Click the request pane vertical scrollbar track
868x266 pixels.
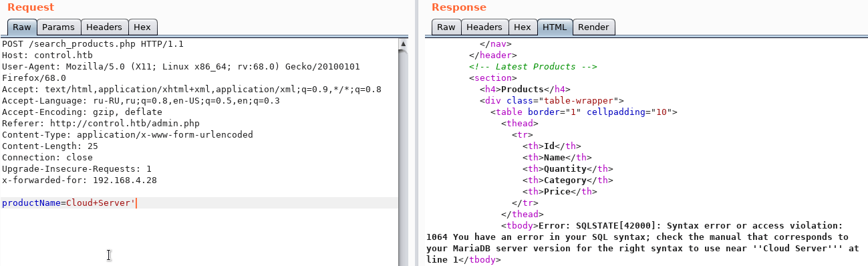pyautogui.click(x=403, y=157)
